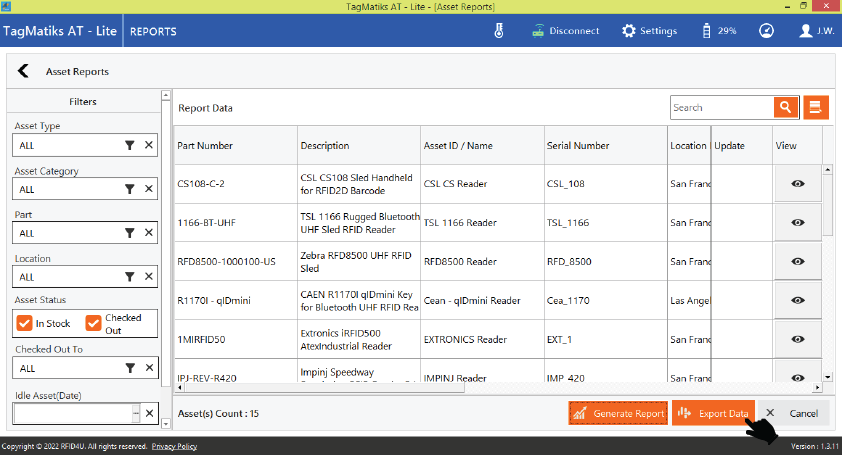View details of CSL CS Reader row
Viewport: 842px width, 455px height.
tap(798, 184)
